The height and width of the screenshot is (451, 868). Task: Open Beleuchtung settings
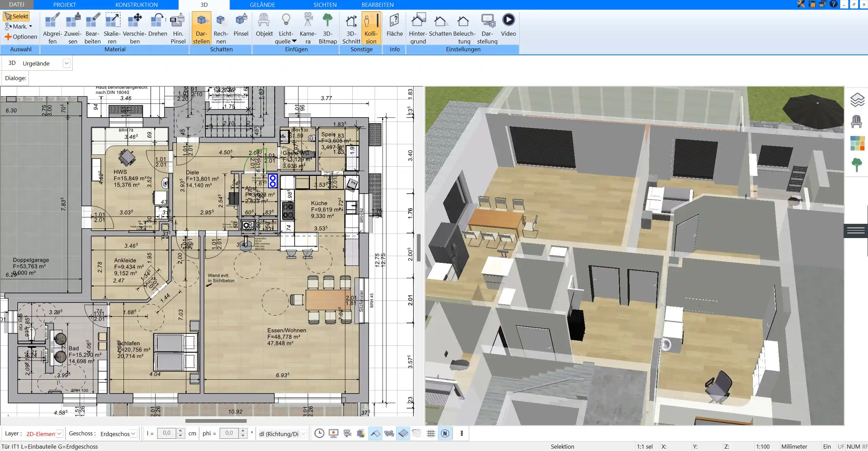point(464,28)
